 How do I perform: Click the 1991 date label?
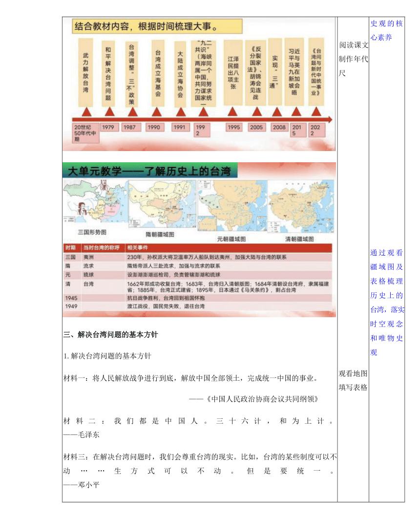[x=180, y=127]
